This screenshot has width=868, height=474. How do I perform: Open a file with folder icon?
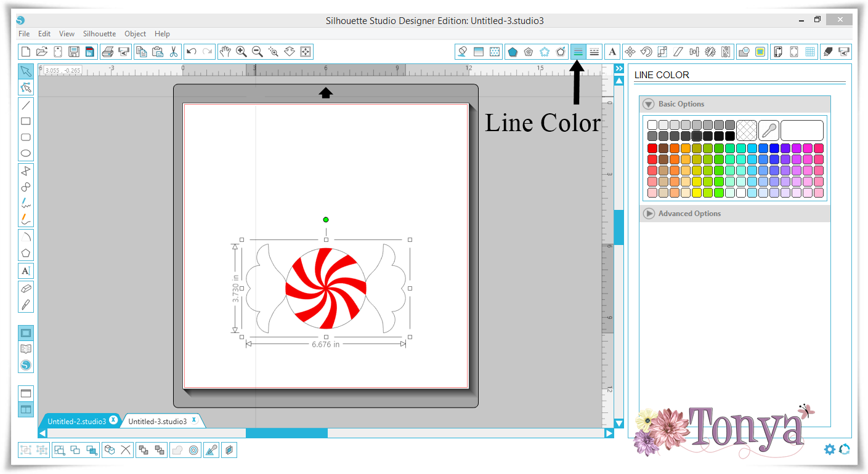(42, 52)
